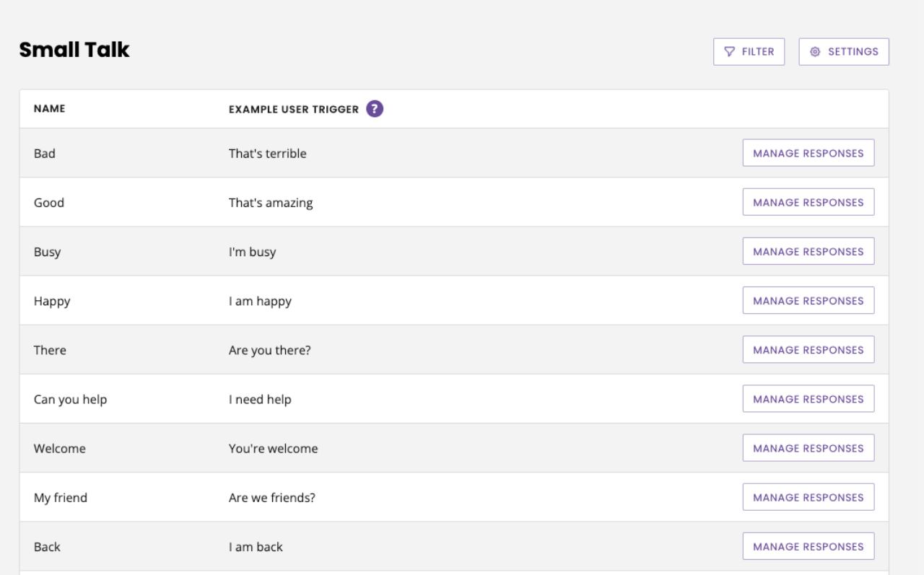Click the Small Talk page heading
Viewport: 924px width, 575px height.
pyautogui.click(x=74, y=50)
